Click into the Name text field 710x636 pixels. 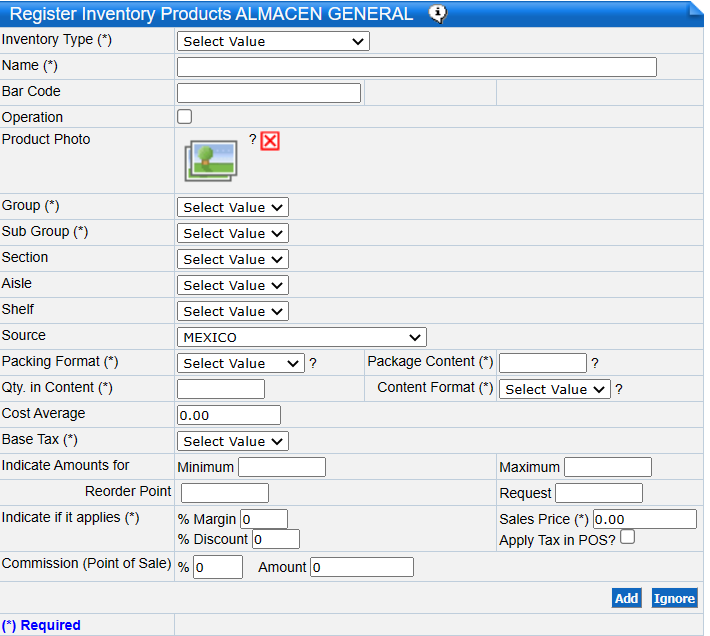tap(416, 67)
